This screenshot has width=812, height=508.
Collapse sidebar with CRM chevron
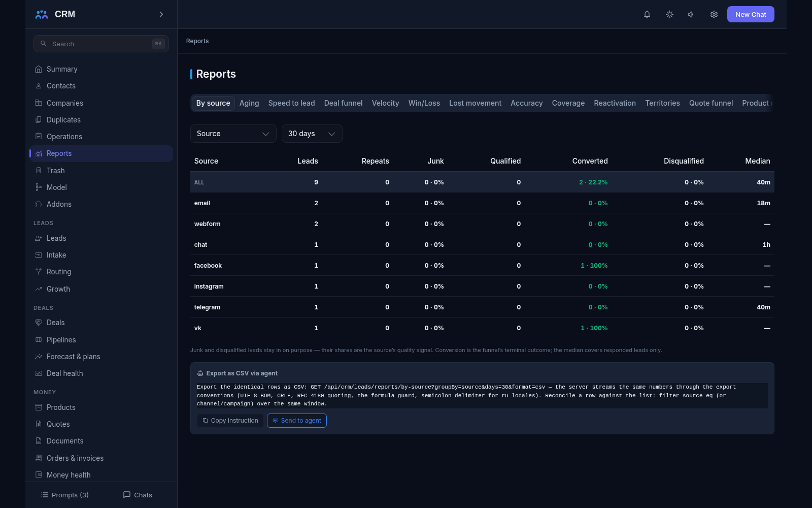click(161, 14)
